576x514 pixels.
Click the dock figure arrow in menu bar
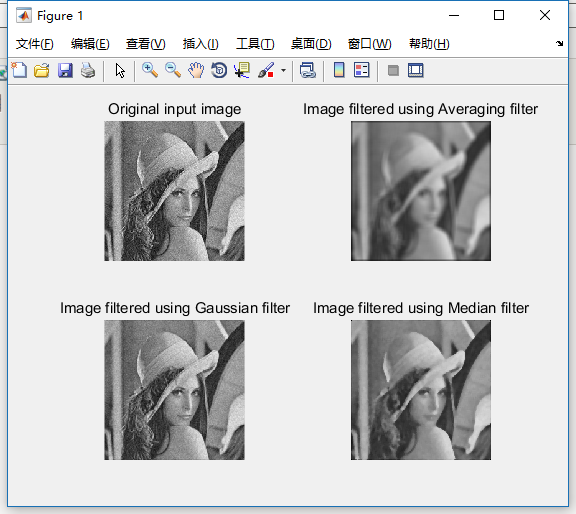(x=559, y=44)
